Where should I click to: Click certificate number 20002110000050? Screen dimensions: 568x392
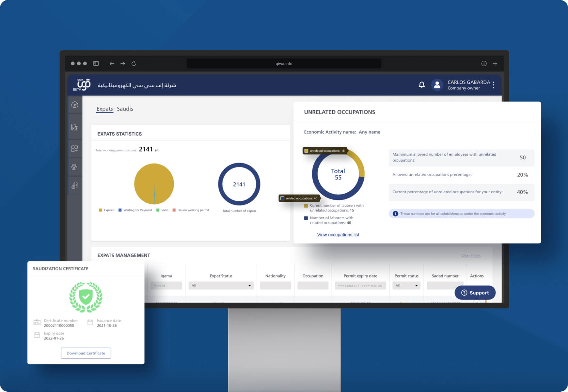coord(59,326)
